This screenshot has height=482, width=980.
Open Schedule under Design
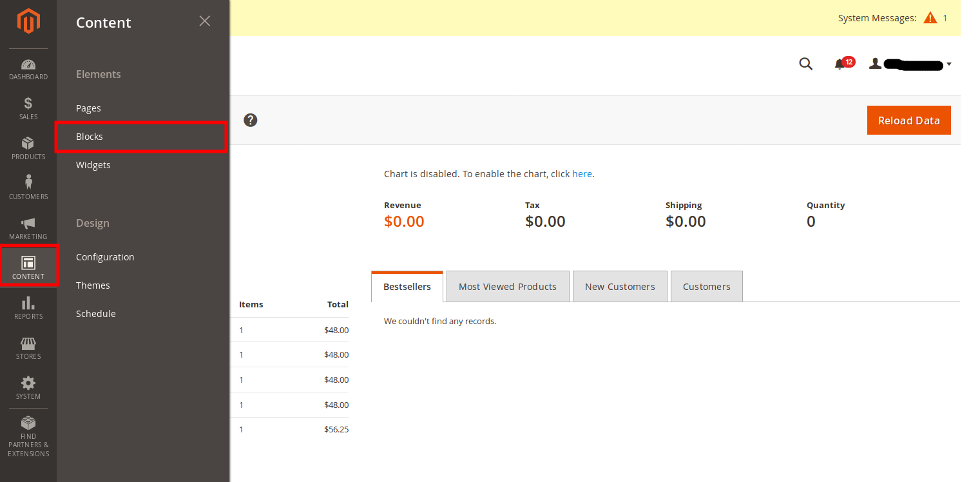point(96,314)
